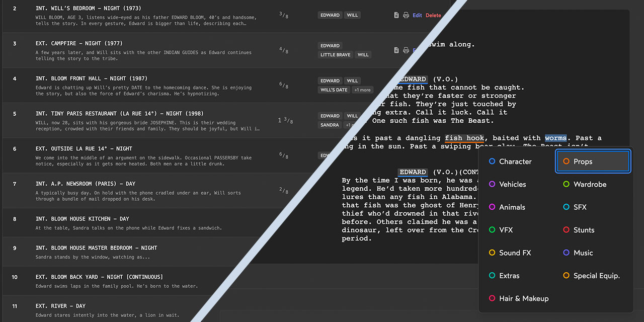This screenshot has height=322, width=644.
Task: Click the Animals category color circle
Action: coord(492,207)
